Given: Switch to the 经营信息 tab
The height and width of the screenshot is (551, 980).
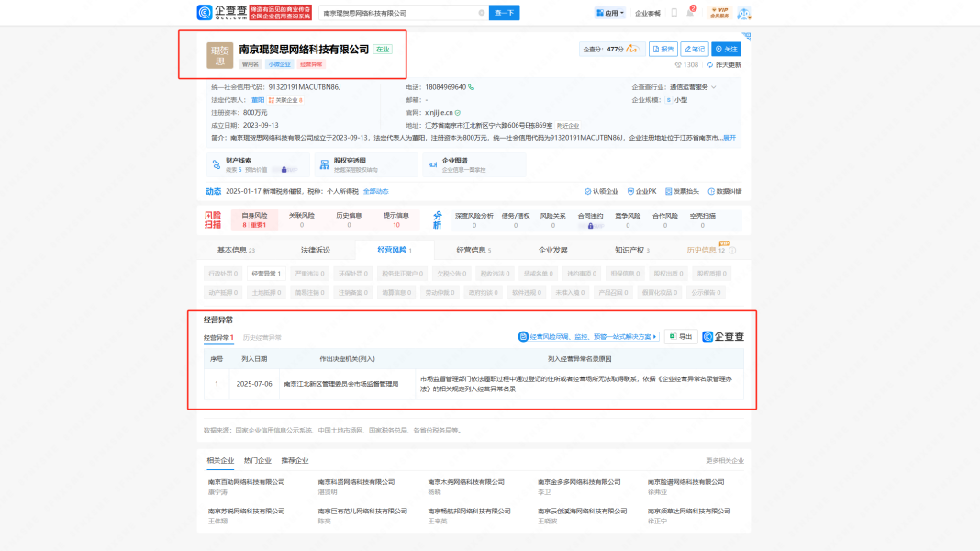Looking at the screenshot, I should 473,250.
